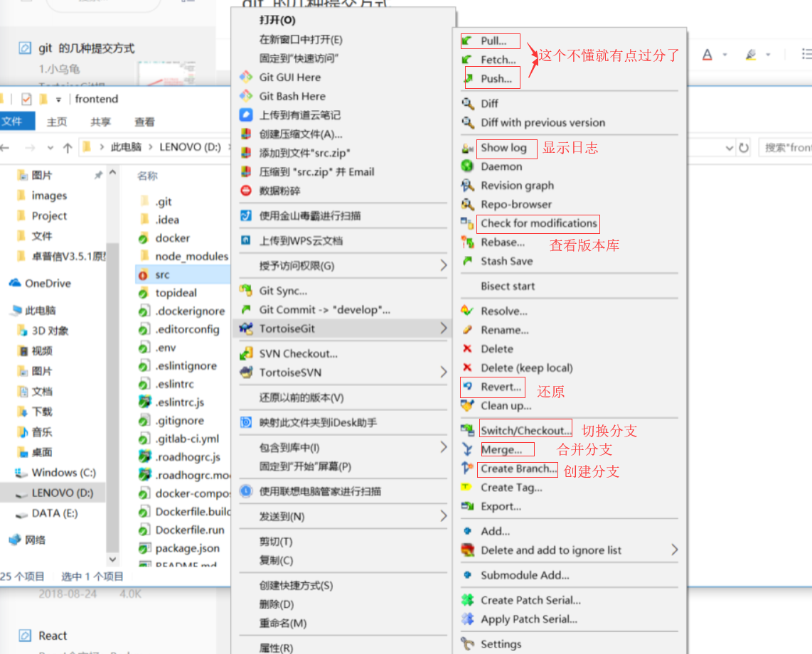Click the Revision graph icon

(468, 186)
